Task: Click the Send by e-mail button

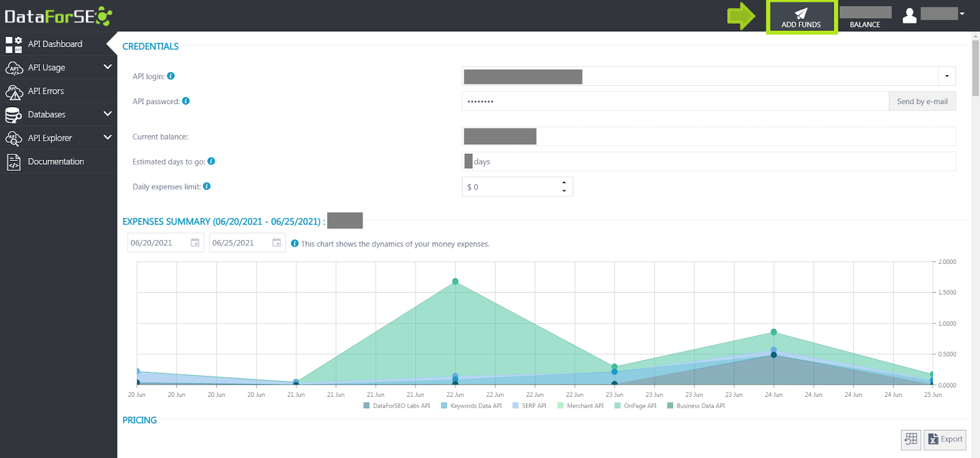Action: (x=922, y=102)
